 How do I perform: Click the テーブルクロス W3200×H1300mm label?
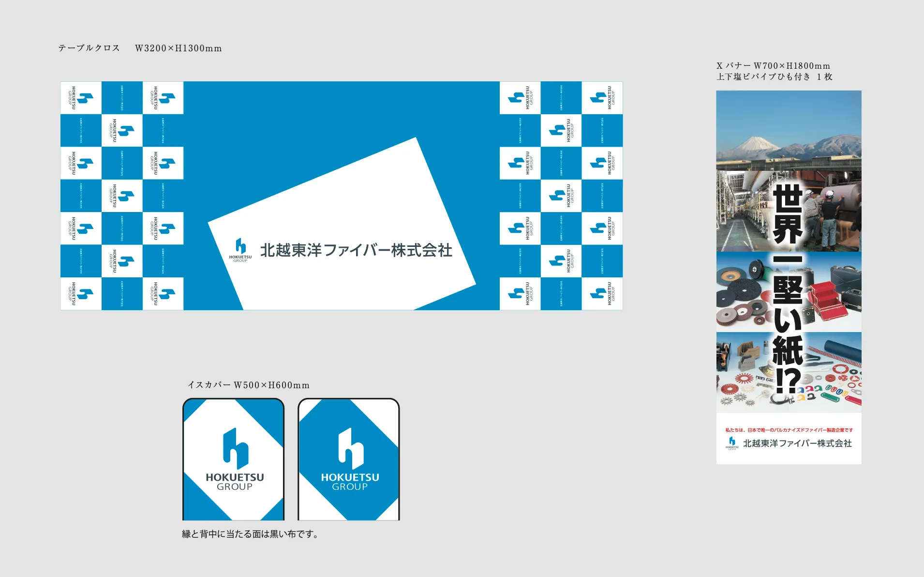140,48
